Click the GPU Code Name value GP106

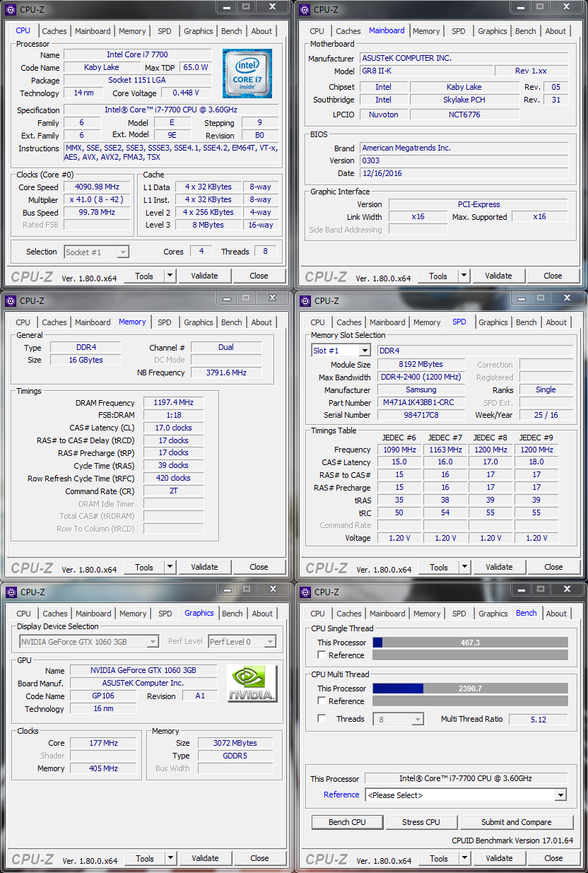(x=103, y=696)
